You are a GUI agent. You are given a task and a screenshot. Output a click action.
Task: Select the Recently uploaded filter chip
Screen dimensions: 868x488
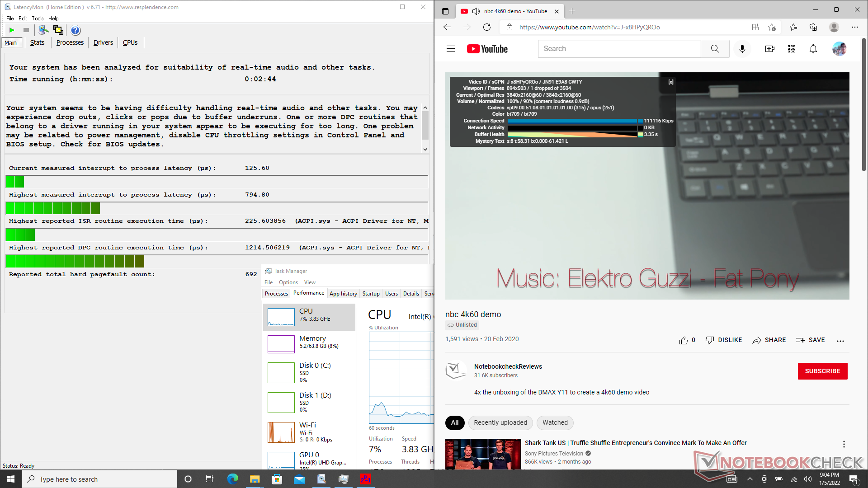500,422
